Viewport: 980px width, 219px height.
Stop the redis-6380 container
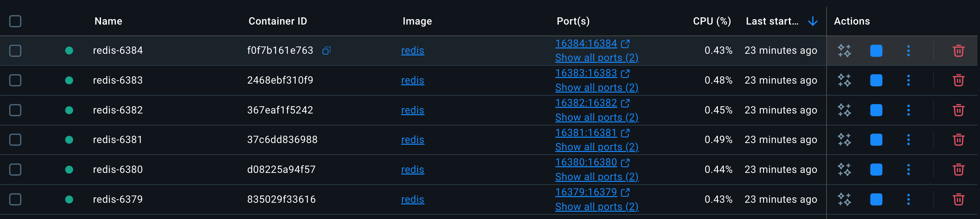tap(876, 170)
